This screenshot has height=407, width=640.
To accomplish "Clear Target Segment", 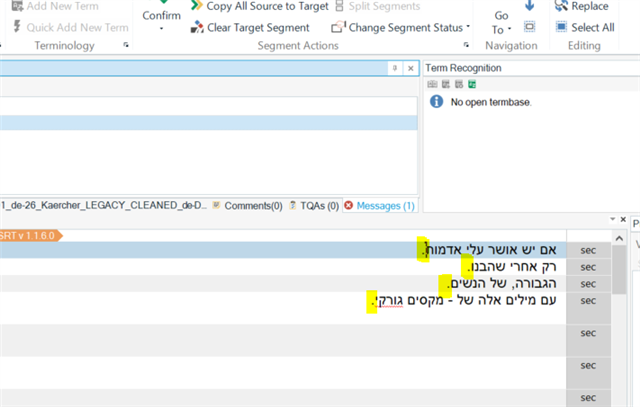I will (250, 27).
